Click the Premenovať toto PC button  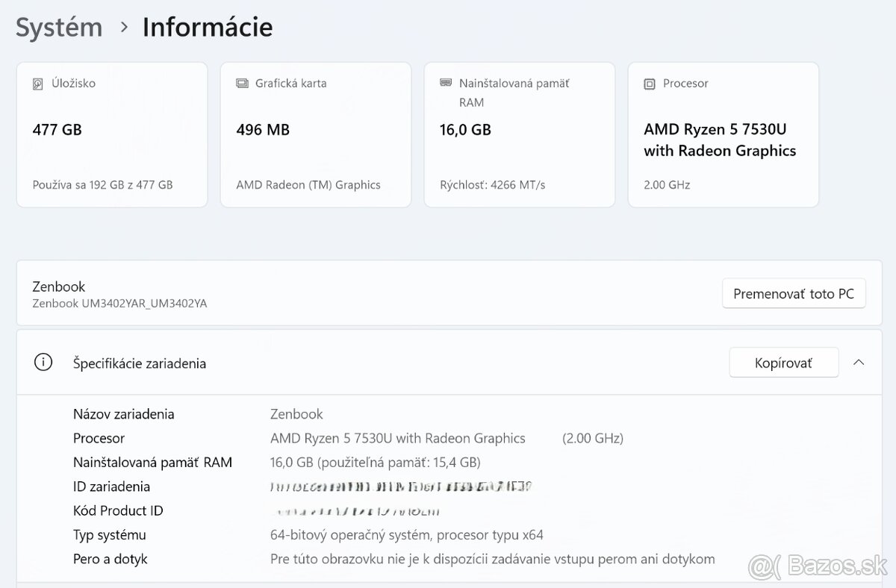click(x=793, y=293)
